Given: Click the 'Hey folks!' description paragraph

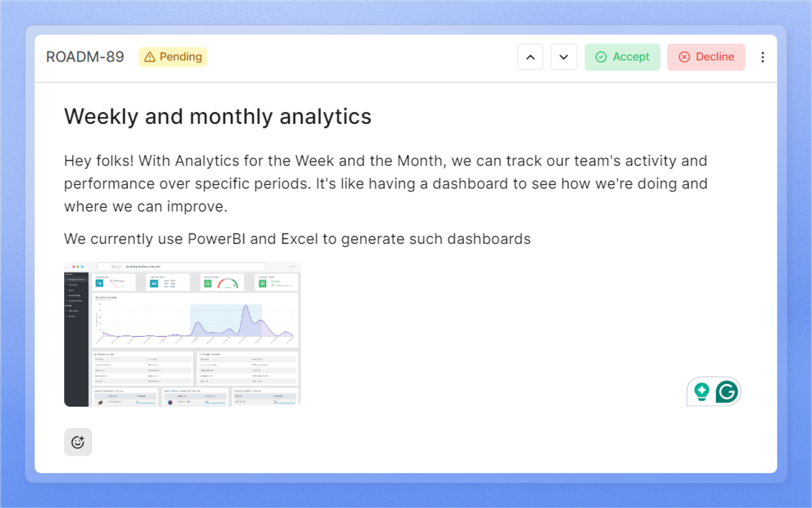Looking at the screenshot, I should click(385, 183).
